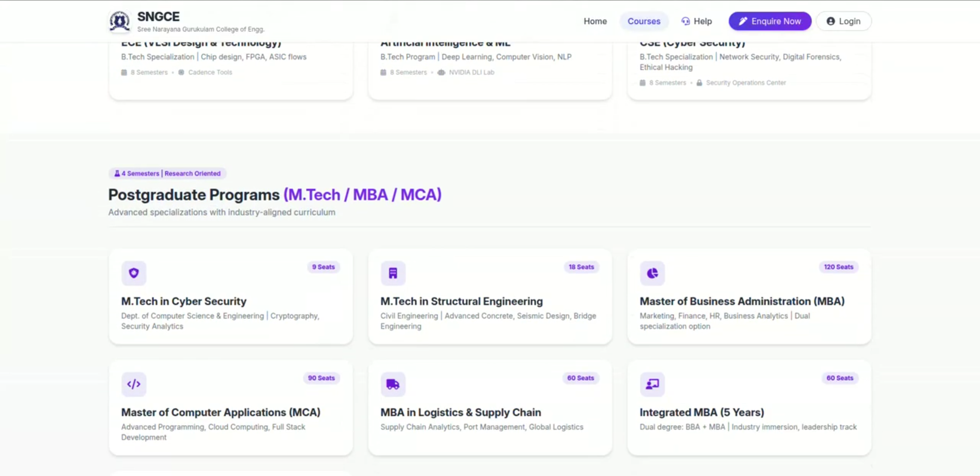
Task: Click the 'Cadence Tools' label
Action: (x=210, y=72)
